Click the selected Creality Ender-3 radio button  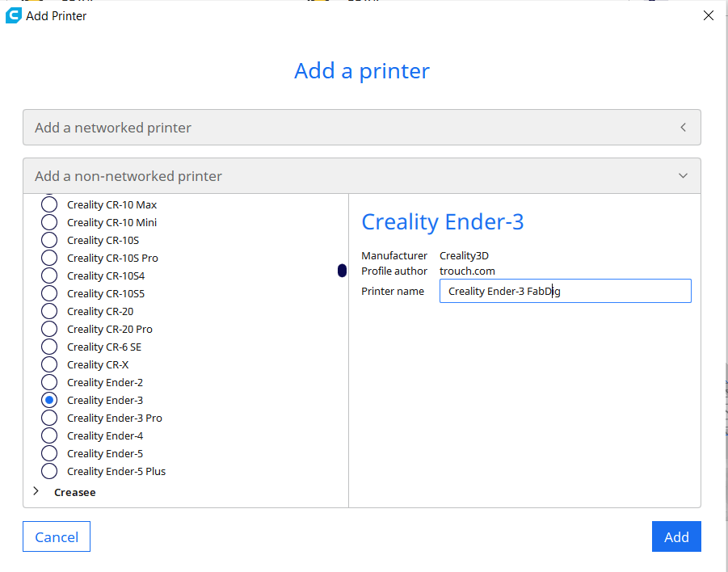[49, 400]
